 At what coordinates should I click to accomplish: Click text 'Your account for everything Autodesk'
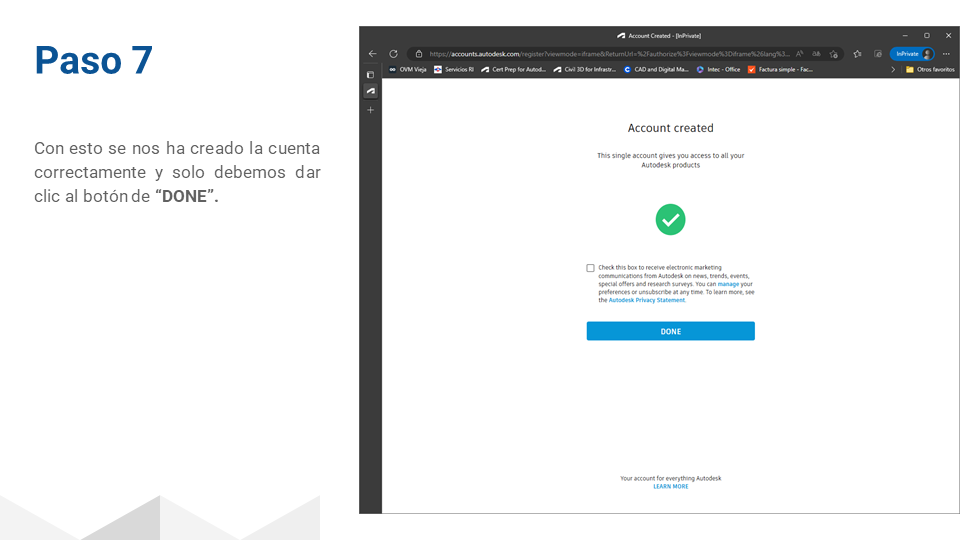(670, 478)
